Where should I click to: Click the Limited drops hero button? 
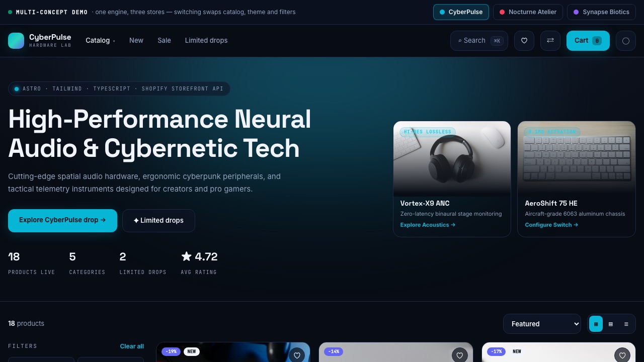pos(158,221)
